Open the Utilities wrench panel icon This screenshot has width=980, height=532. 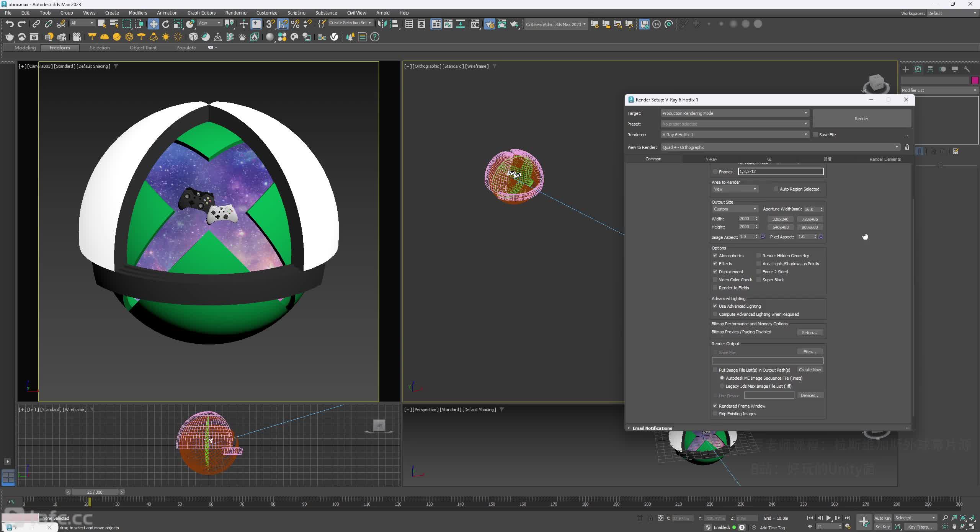click(x=967, y=69)
